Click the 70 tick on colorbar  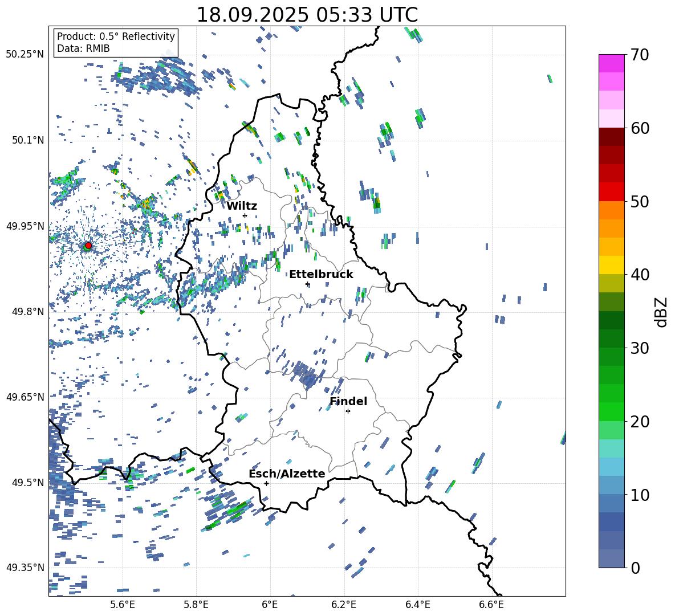point(639,55)
